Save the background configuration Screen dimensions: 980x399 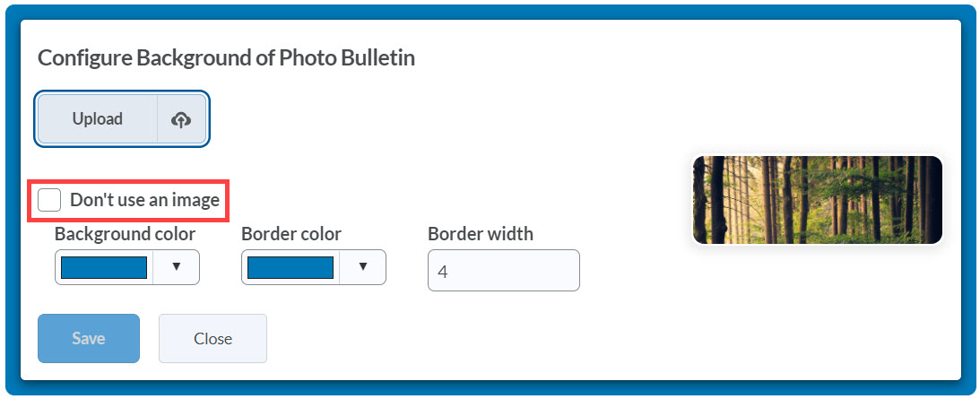pos(89,338)
